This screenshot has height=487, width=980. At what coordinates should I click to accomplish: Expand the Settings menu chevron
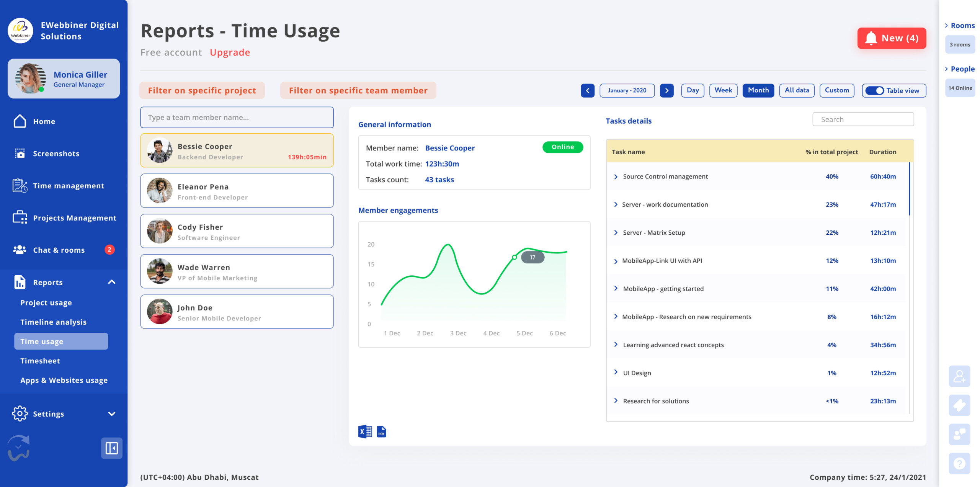(x=112, y=414)
